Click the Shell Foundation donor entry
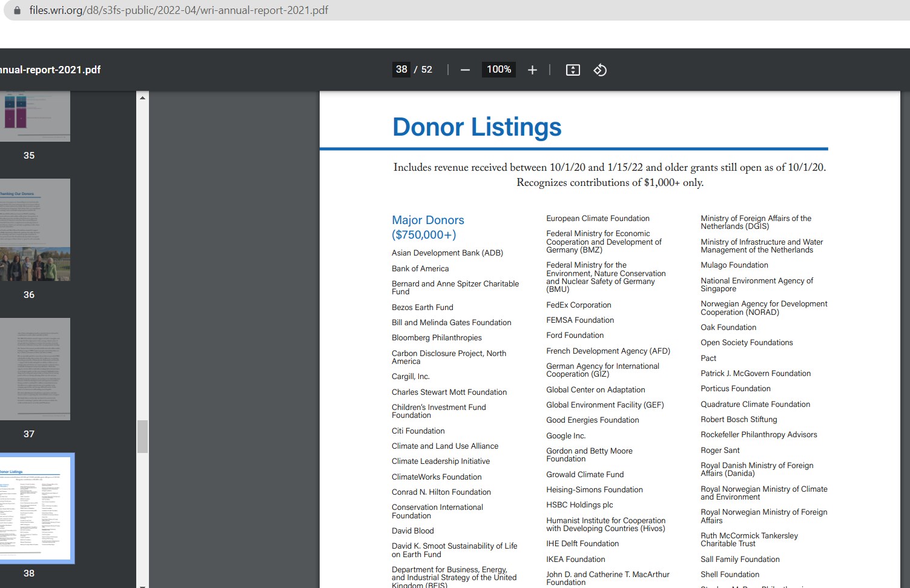Screen dimensions: 910x588 coord(730,575)
